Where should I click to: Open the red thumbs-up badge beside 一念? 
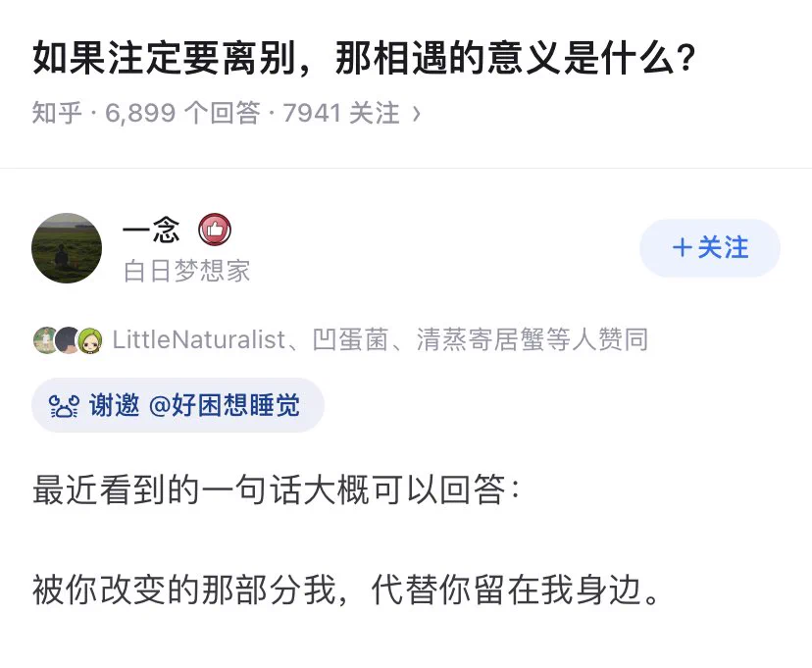click(215, 231)
